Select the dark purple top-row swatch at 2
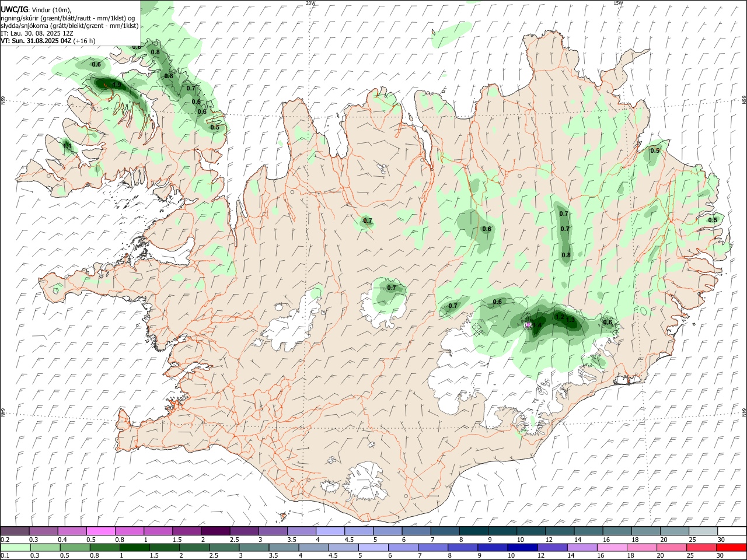The image size is (747, 560). coord(216,531)
